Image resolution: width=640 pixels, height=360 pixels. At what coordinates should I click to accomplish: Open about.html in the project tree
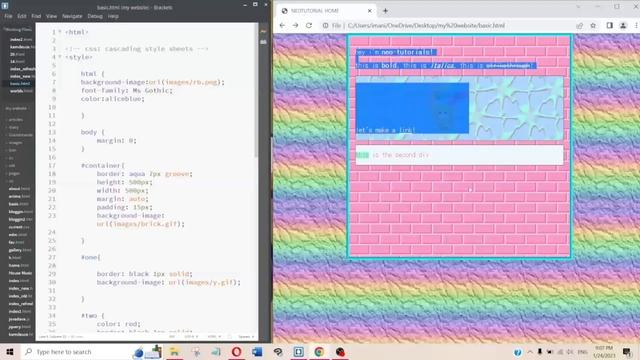pyautogui.click(x=19, y=189)
